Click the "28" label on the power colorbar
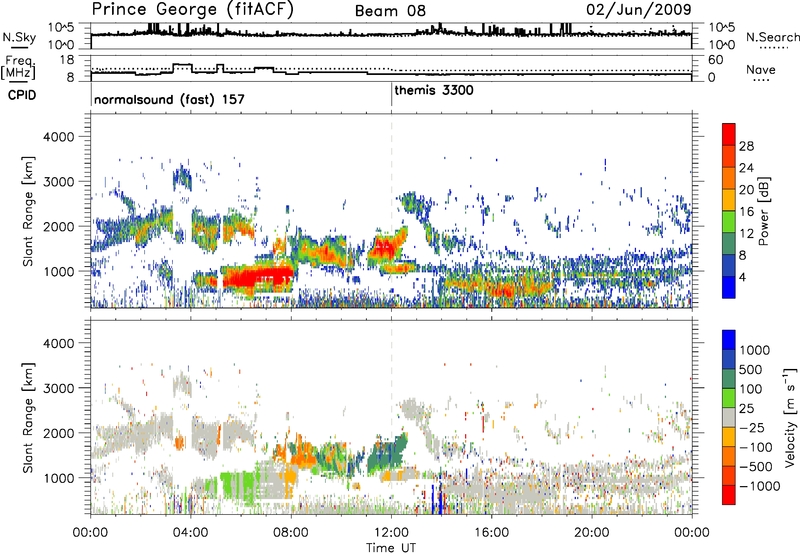This screenshot has width=800, height=554. point(746,146)
